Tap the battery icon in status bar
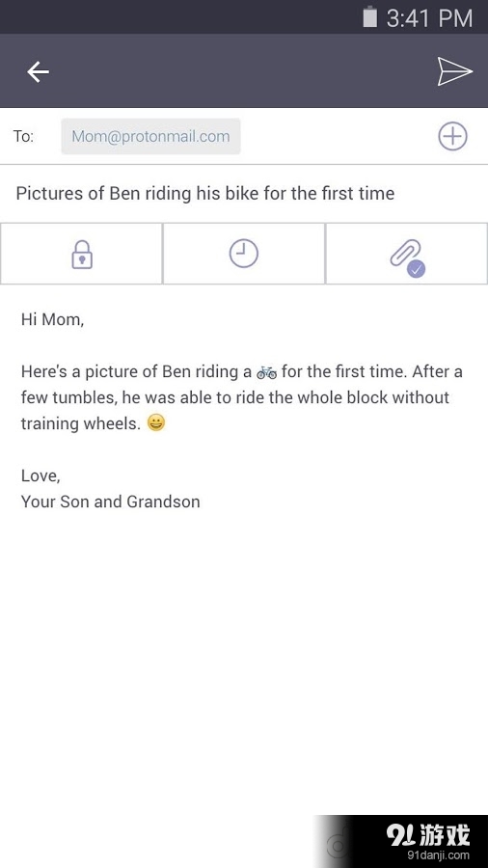The height and width of the screenshot is (868, 488). click(369, 16)
